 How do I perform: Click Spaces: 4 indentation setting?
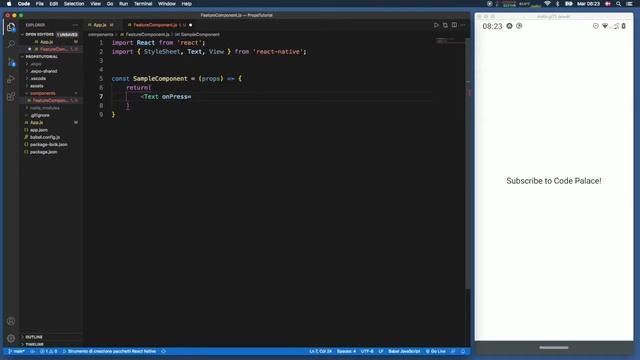(346, 351)
